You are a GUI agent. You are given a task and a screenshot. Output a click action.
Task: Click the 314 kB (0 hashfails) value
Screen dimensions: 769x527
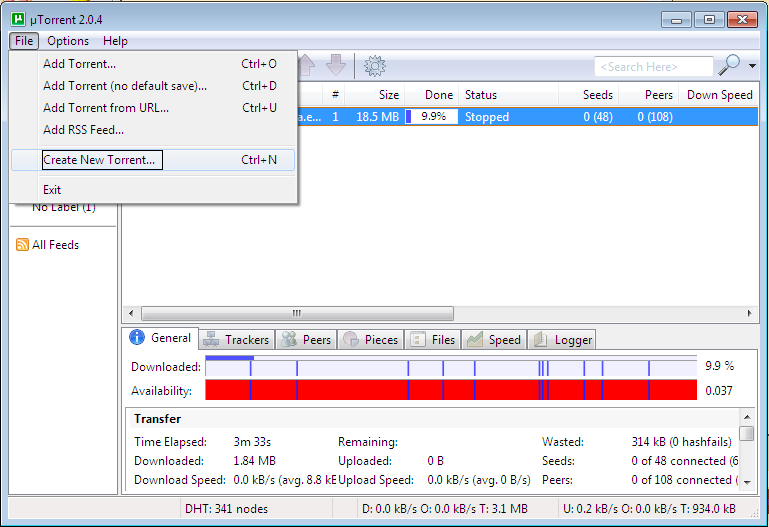coord(681,442)
